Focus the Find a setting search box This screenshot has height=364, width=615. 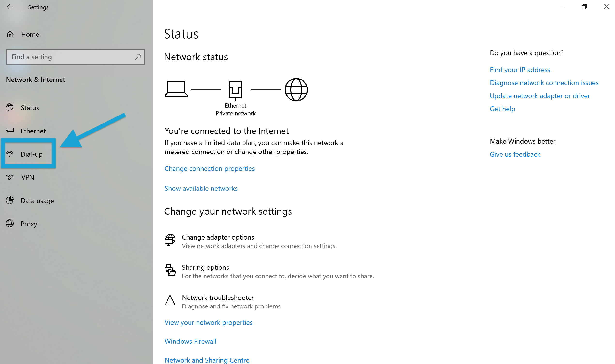coord(76,57)
